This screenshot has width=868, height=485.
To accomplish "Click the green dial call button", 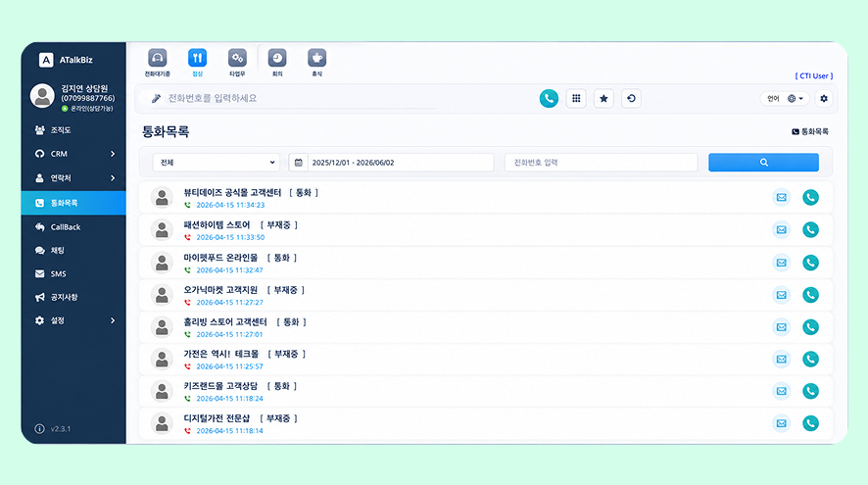I will click(x=549, y=99).
